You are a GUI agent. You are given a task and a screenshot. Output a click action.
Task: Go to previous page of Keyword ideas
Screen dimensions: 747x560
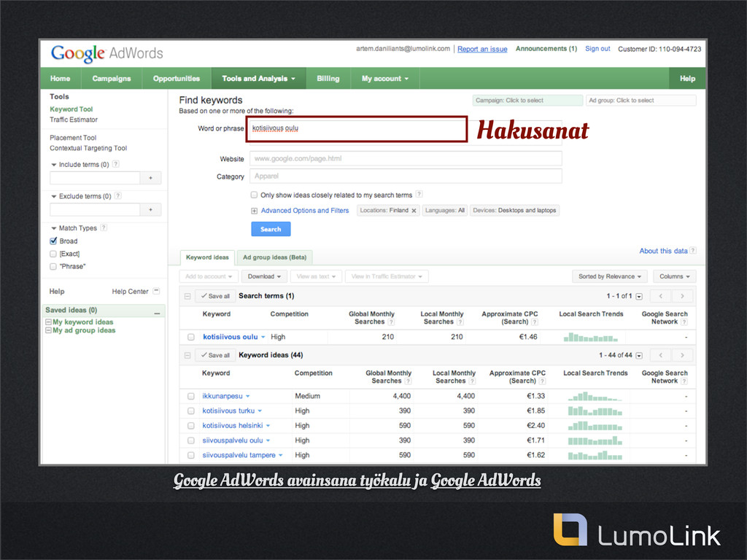(661, 355)
